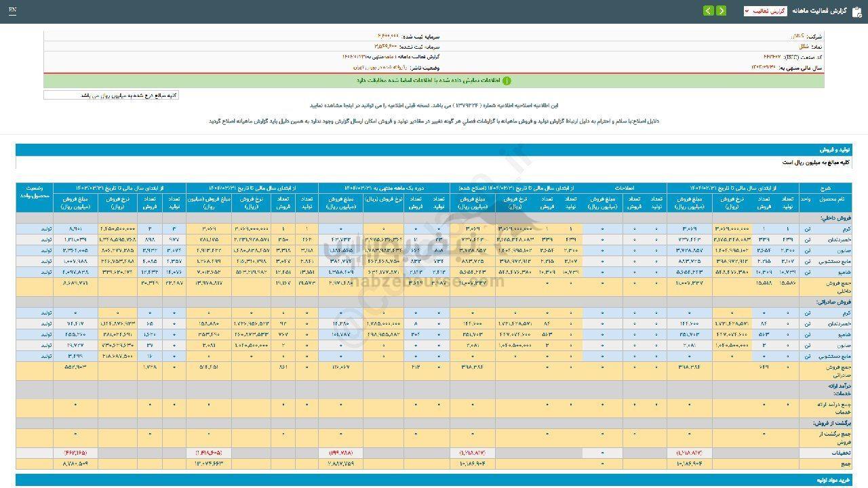868x488 pixels.
Task: Click the سال مالی منتهی به field
Action: tap(787, 68)
